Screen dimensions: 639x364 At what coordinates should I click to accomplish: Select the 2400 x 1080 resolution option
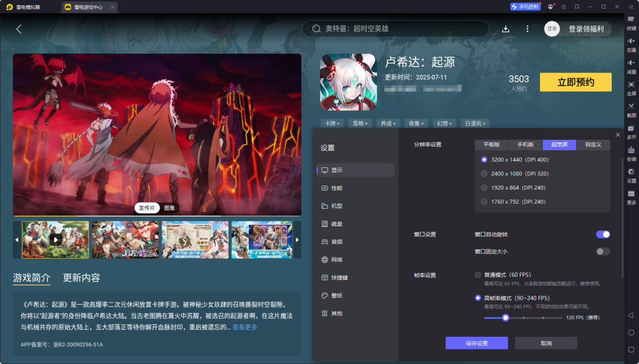click(x=515, y=173)
